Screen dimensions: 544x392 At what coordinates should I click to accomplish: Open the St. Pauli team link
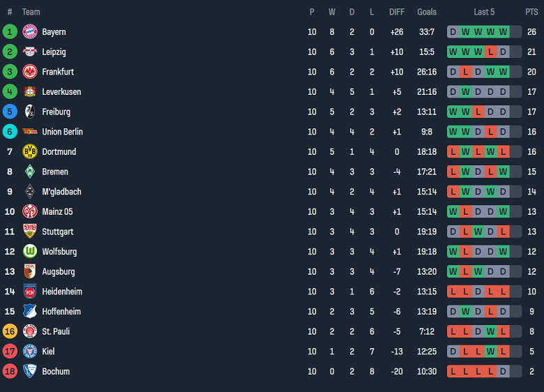pyautogui.click(x=56, y=331)
